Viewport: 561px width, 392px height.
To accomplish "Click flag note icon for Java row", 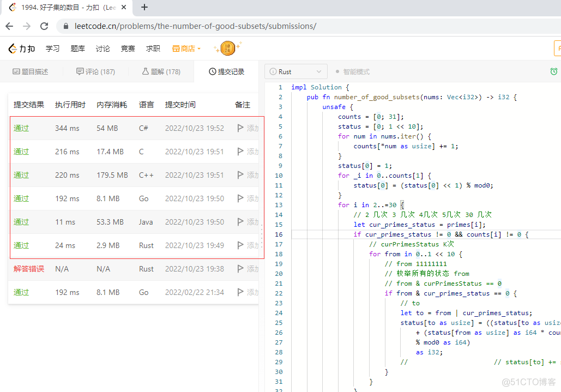I will pos(240,222).
